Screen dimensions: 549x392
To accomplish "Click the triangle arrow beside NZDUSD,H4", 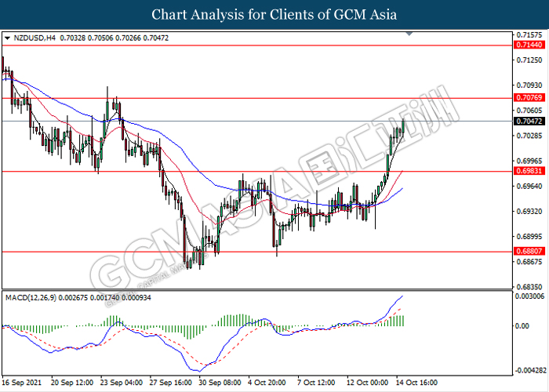I will point(8,38).
